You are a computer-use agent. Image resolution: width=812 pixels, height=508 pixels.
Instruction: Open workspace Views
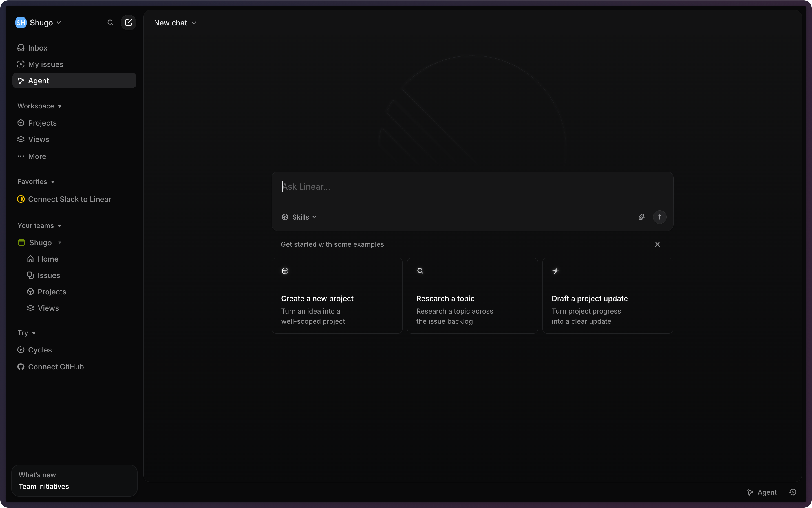tap(74, 139)
